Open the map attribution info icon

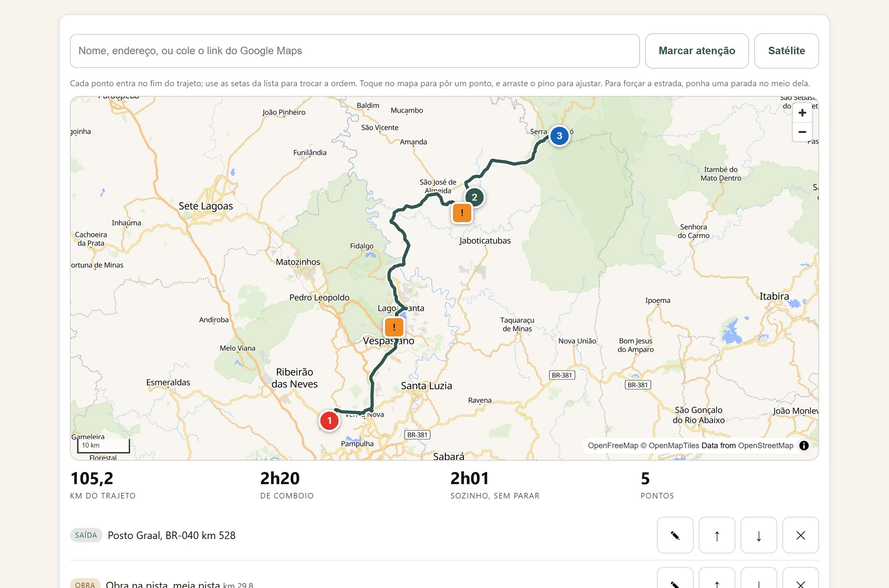803,445
